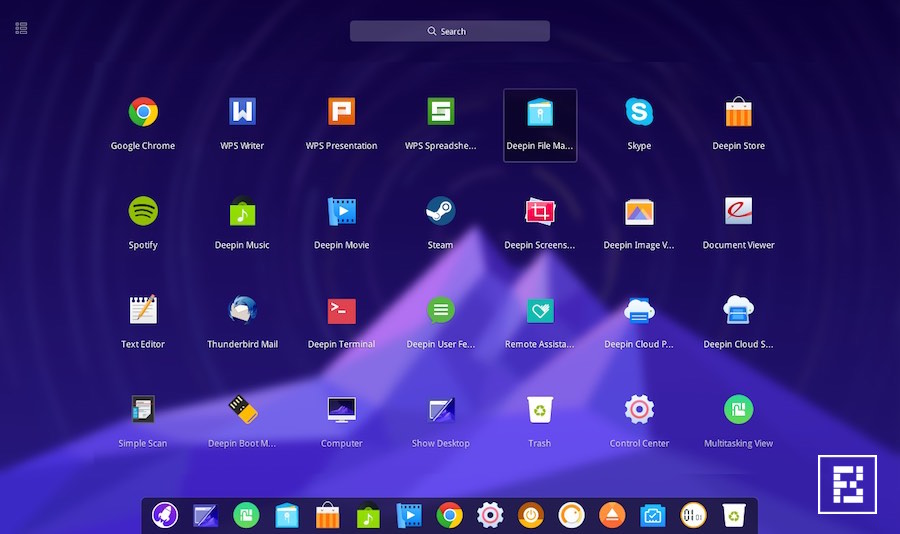Image resolution: width=900 pixels, height=534 pixels.
Task: Open Deepin Cloud Print
Action: (639, 310)
